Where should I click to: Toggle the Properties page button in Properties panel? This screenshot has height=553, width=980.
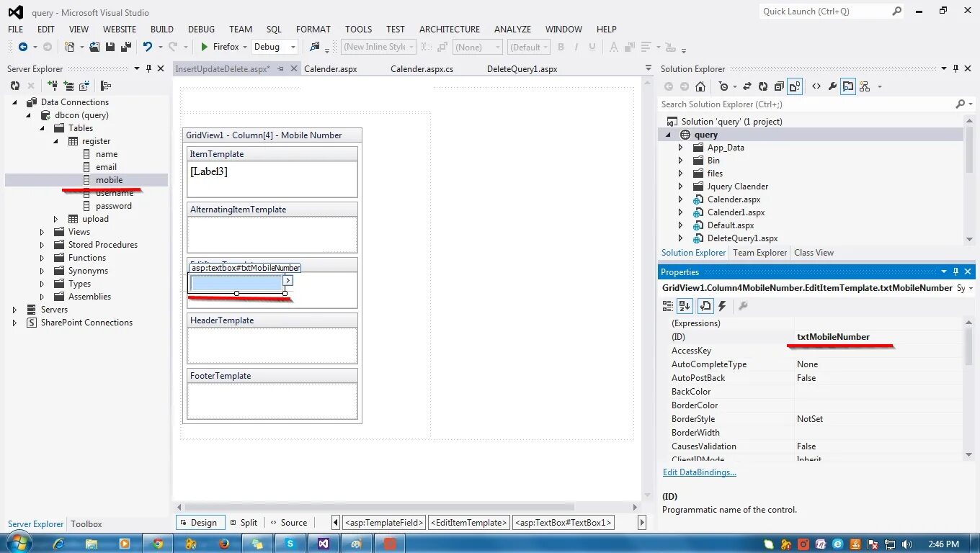pos(705,306)
